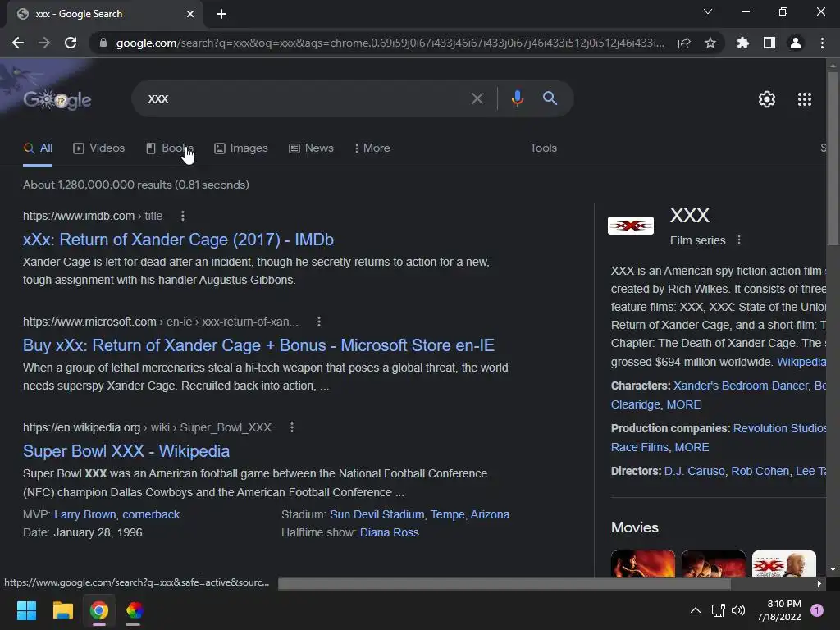Follow the Larry Brown MVP link
Image resolution: width=840 pixels, height=630 pixels.
pos(84,515)
